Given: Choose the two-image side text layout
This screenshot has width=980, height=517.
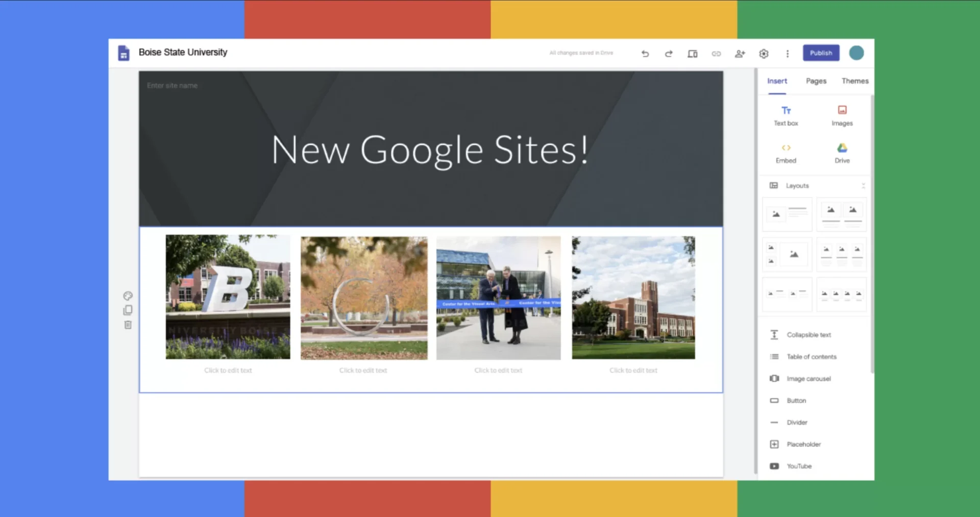Looking at the screenshot, I should coord(787,294).
